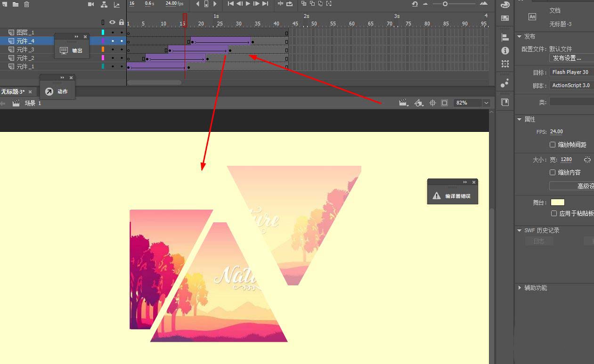Click the Edit Symbols icon
Viewport: 594px width, 364px height.
click(x=418, y=103)
